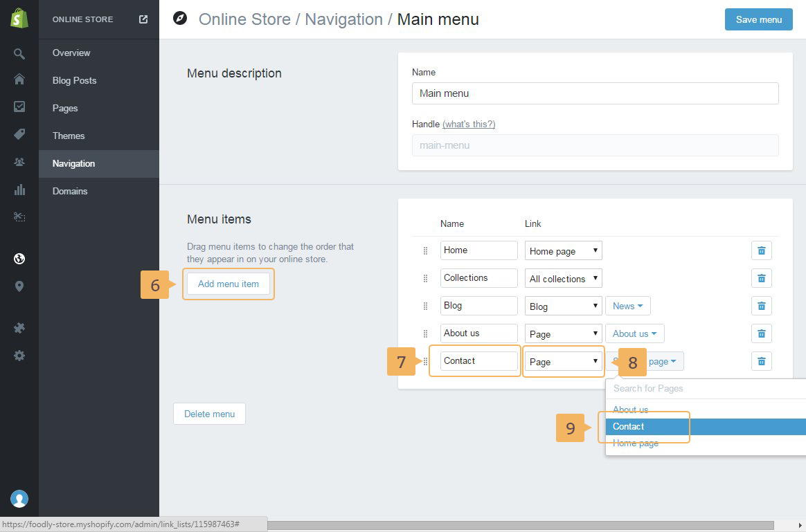Open the All collections link dropdown
The image size is (806, 532).
pyautogui.click(x=563, y=279)
